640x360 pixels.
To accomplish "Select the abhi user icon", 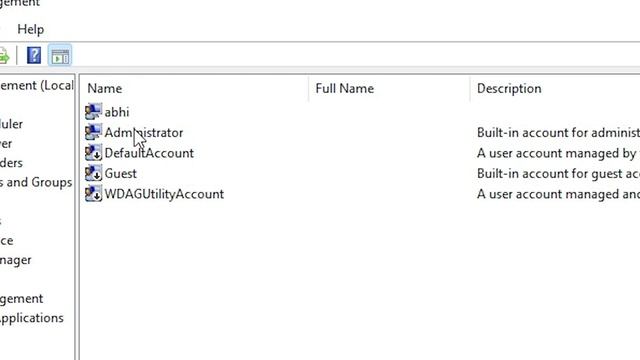I will point(93,111).
